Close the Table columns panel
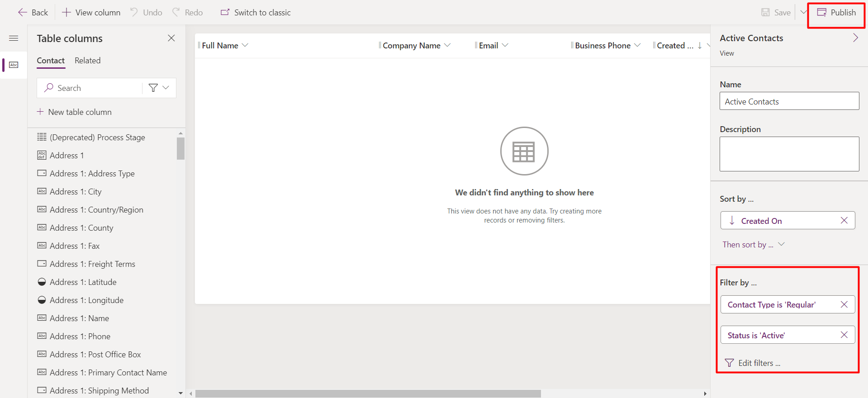The height and width of the screenshot is (398, 868). point(171,38)
